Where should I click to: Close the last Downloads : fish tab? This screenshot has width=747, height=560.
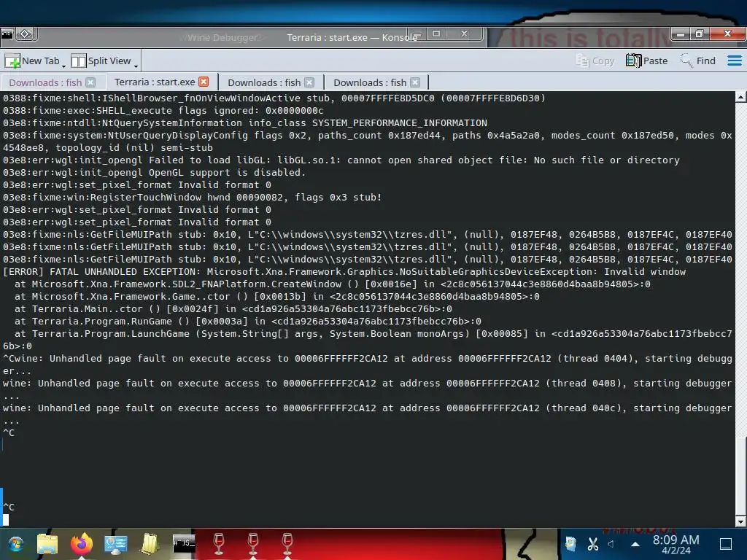click(x=415, y=82)
